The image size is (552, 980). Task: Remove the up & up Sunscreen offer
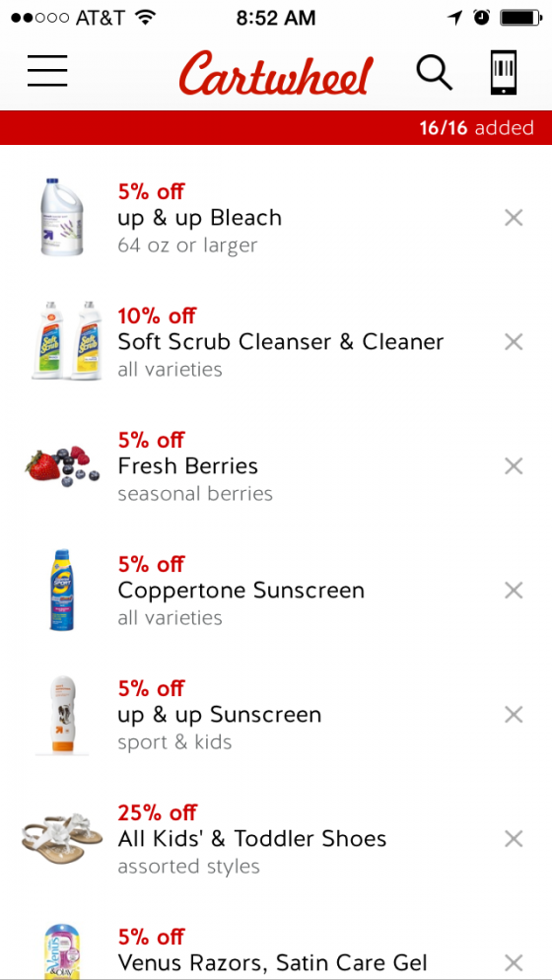click(x=514, y=715)
